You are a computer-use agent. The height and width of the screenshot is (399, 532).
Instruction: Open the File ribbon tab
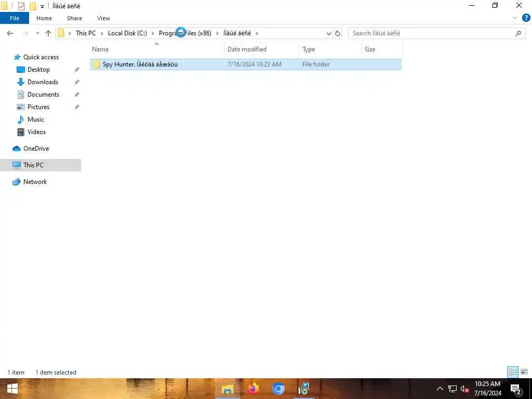coord(15,18)
